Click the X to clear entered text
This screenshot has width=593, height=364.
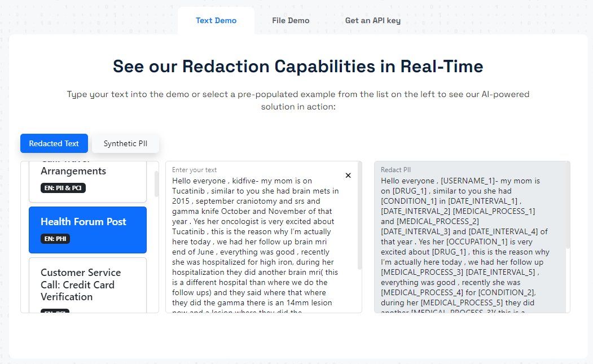click(348, 175)
